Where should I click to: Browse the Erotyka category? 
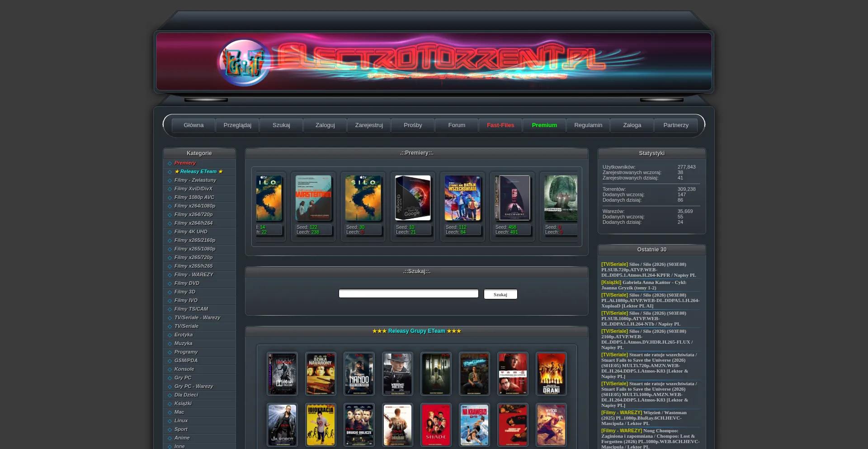coord(184,335)
